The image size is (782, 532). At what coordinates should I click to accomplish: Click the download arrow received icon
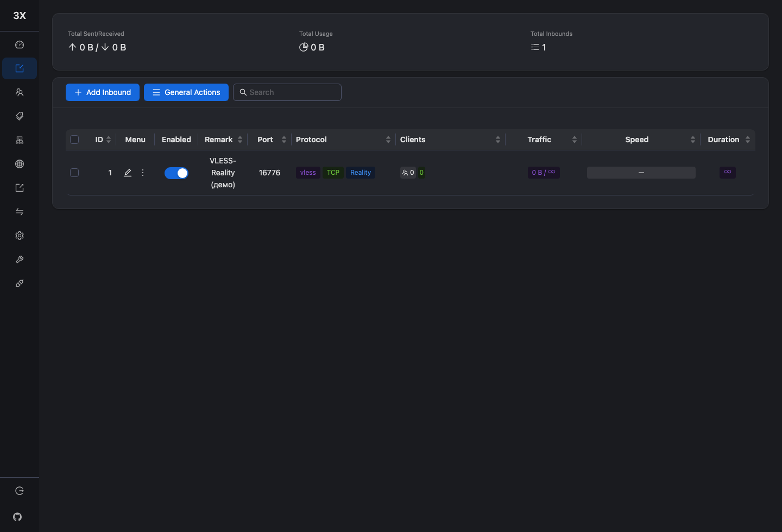click(105, 47)
